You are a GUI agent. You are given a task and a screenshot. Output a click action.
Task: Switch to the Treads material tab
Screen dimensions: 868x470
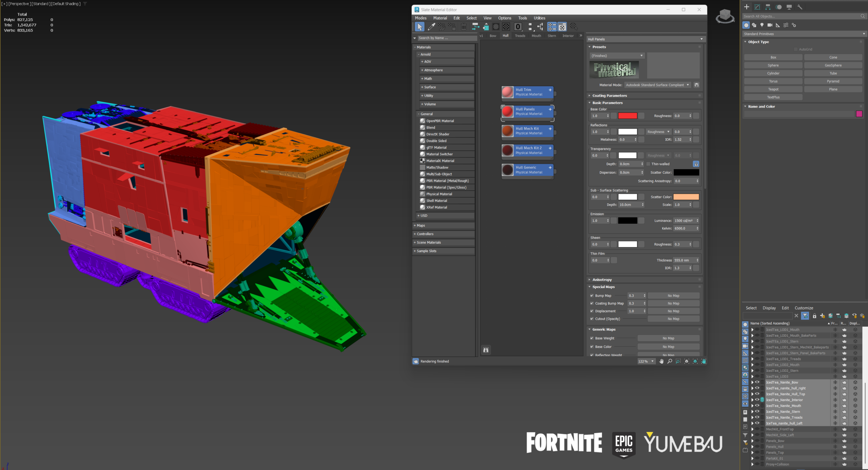click(x=520, y=36)
